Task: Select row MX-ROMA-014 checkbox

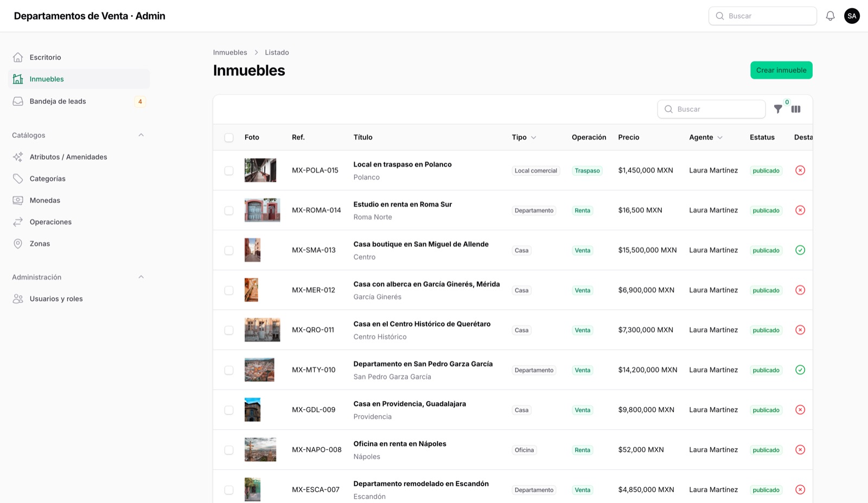Action: pos(229,211)
